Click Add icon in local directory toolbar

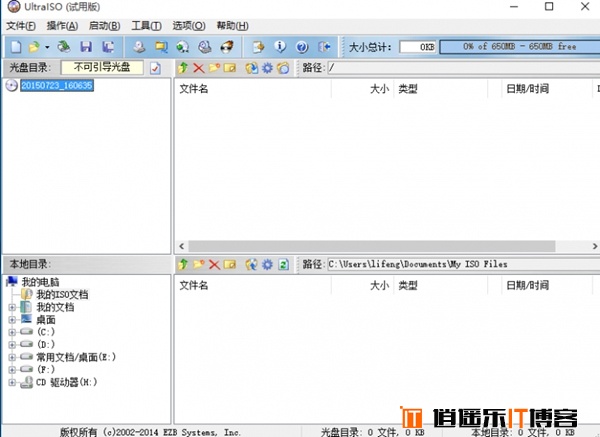tap(251, 264)
